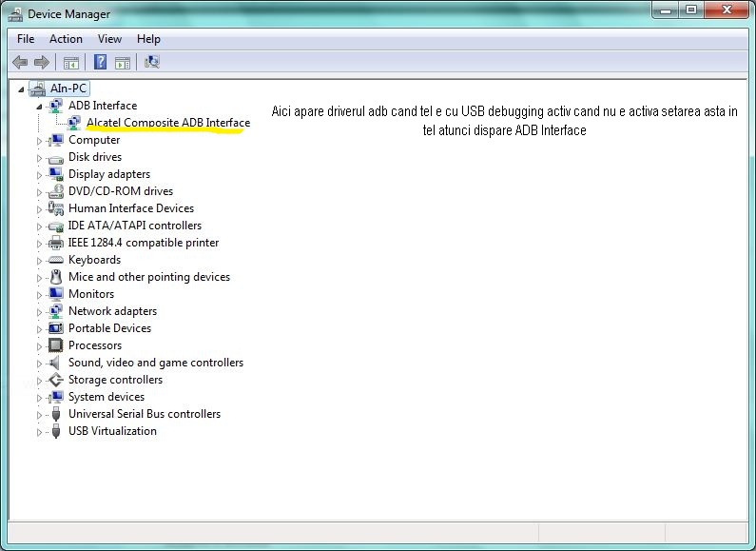756x551 pixels.
Task: Click the Network adapters category icon
Action: [56, 311]
